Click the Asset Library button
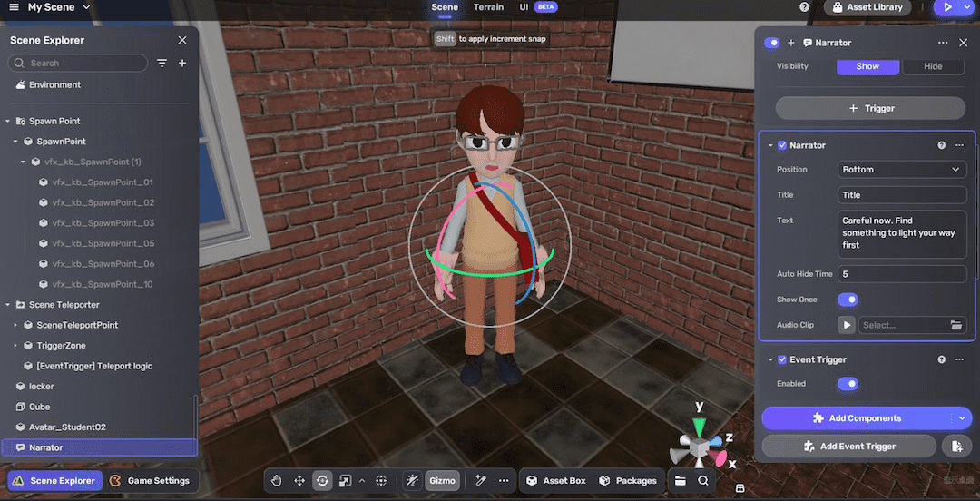Viewport: 980px width, 501px height. tap(867, 7)
